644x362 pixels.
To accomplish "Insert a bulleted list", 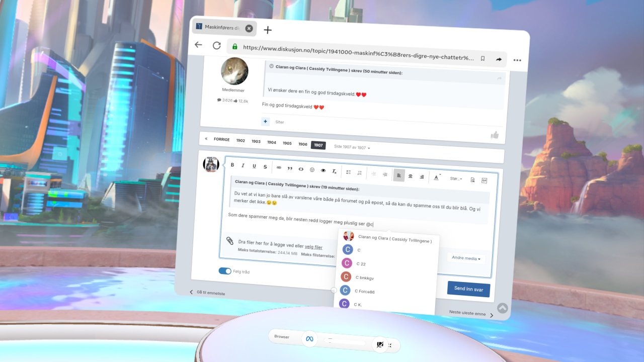I will coord(349,172).
